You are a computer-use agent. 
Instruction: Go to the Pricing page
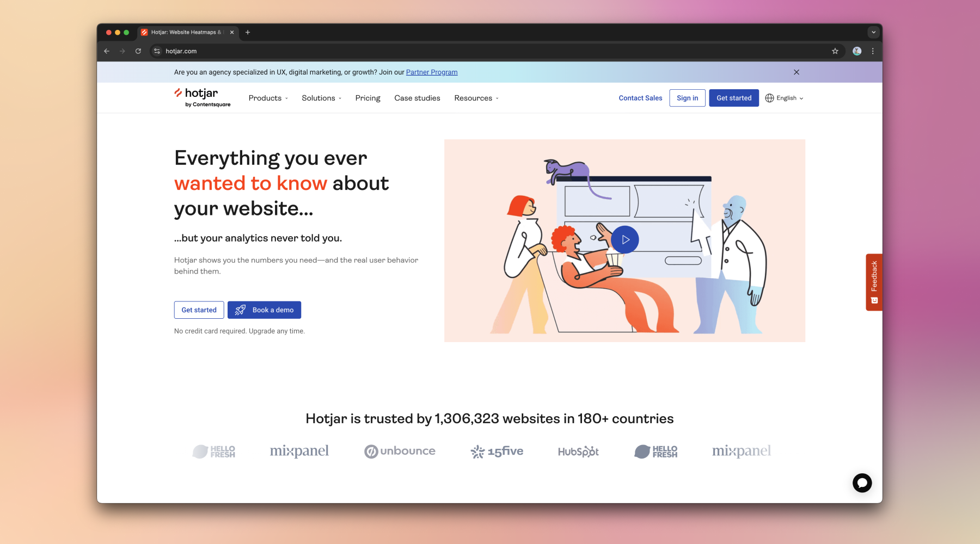pyautogui.click(x=368, y=98)
